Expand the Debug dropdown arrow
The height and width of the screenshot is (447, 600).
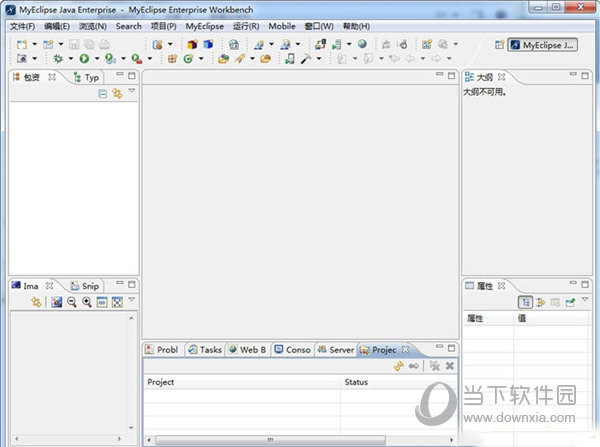pos(70,59)
